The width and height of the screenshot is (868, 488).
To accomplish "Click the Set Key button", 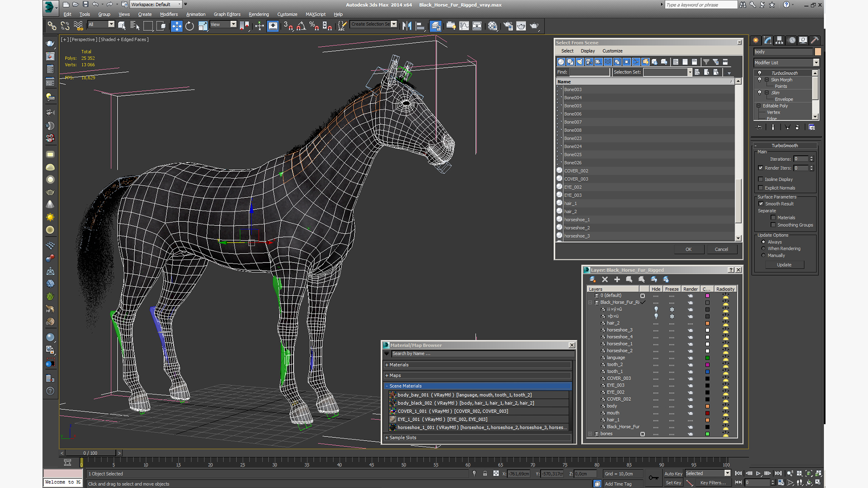I will [x=673, y=483].
